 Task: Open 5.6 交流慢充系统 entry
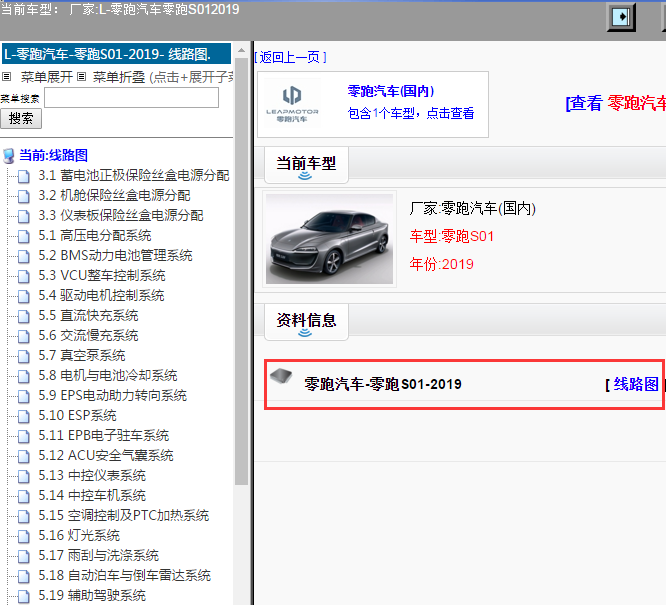point(88,335)
